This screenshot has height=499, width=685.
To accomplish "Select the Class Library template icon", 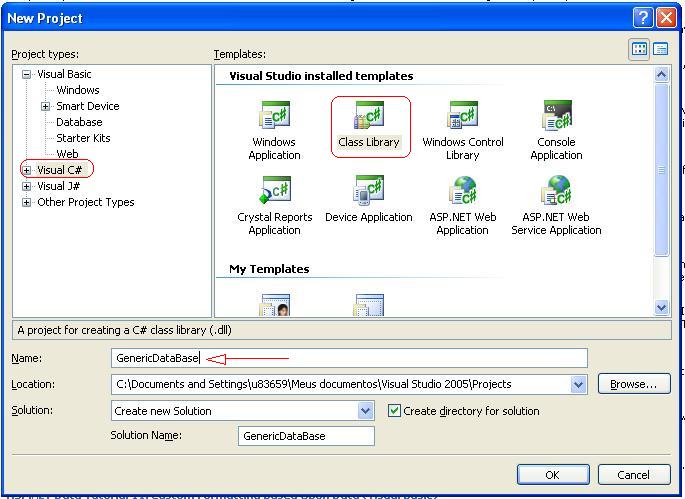I will (369, 114).
